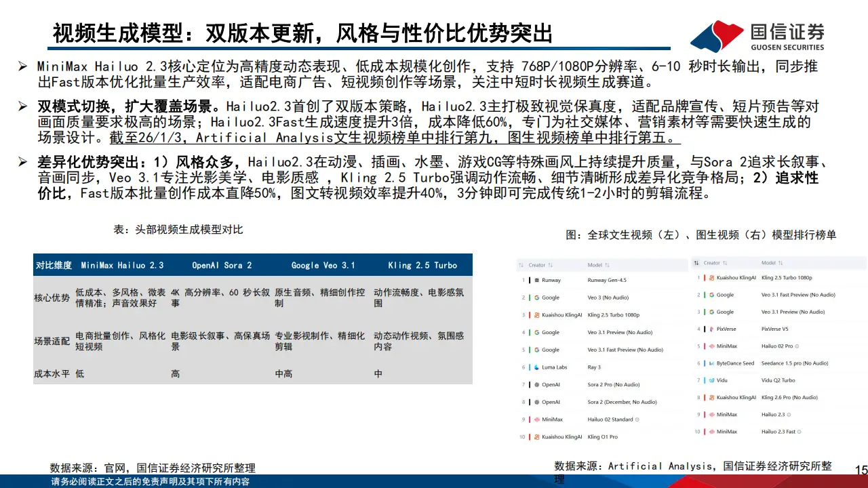Click the Google logo in the rank 3 Veo 3.1 Preview row
The width and height of the screenshot is (868, 488).
(711, 312)
